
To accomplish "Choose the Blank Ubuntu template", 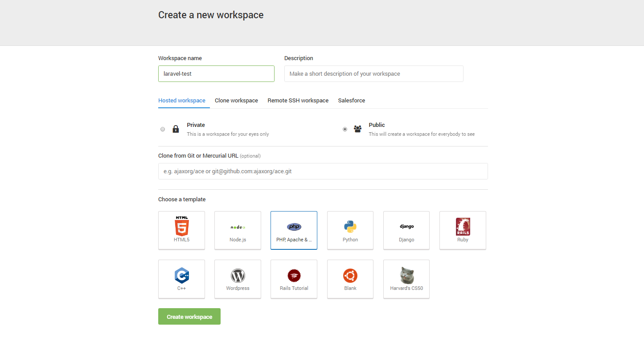I will (x=350, y=279).
